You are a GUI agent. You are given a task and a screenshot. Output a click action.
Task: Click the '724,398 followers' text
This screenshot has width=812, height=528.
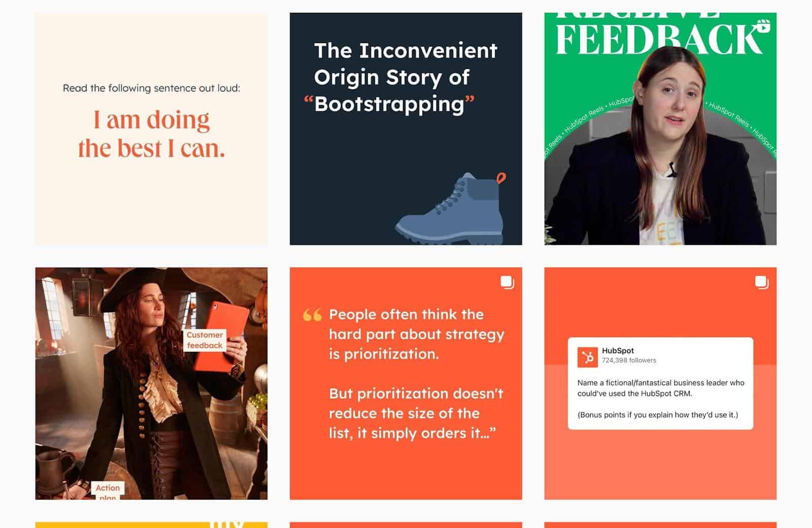click(629, 360)
